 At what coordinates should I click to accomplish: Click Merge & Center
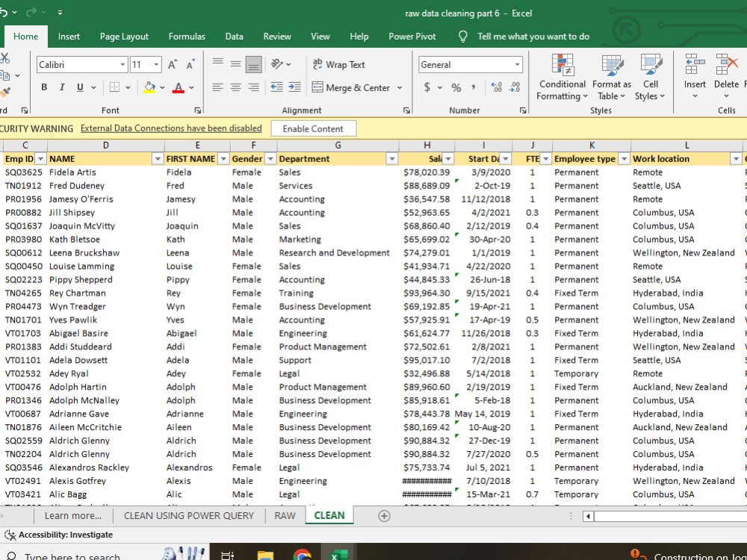[x=351, y=87]
